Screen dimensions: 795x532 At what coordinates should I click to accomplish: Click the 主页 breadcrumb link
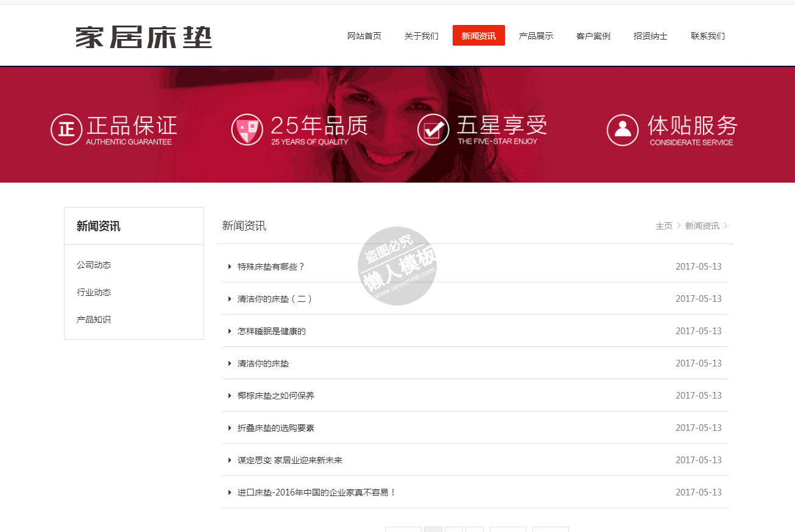[x=663, y=226]
